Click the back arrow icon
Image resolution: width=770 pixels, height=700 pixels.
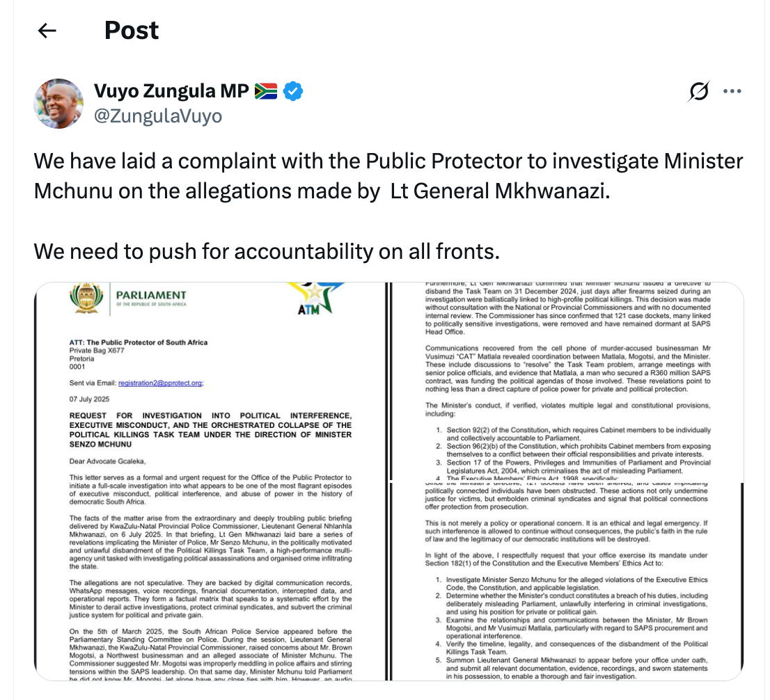click(47, 31)
